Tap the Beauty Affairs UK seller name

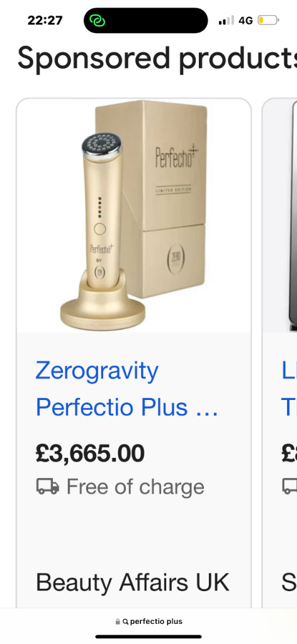coord(132,582)
